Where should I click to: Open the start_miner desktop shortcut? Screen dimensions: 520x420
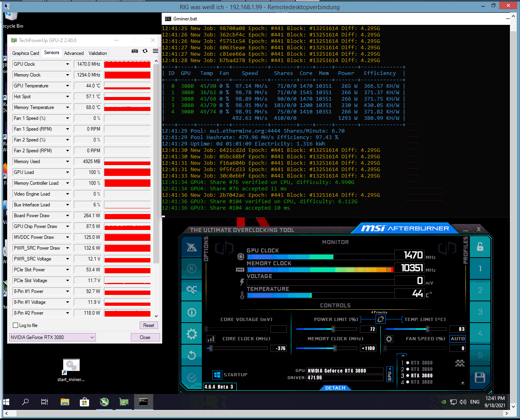click(x=71, y=370)
